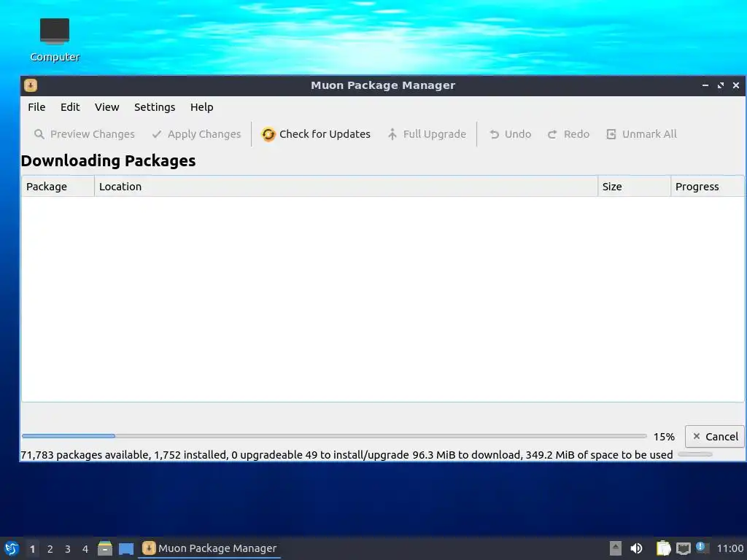The image size is (747, 560).
Task: Open the file manager taskbar icon
Action: coord(105,548)
